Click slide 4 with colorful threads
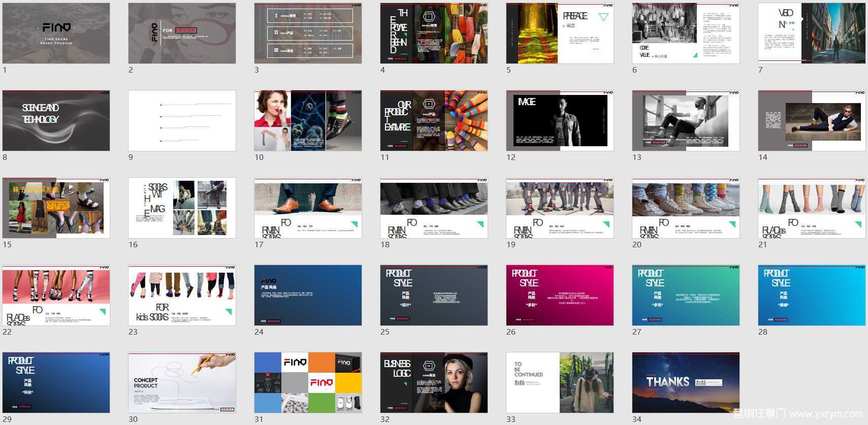 pyautogui.click(x=434, y=33)
